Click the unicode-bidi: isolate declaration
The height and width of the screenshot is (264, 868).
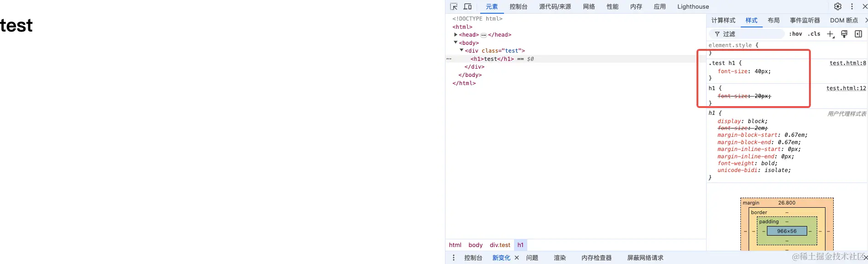pyautogui.click(x=754, y=170)
